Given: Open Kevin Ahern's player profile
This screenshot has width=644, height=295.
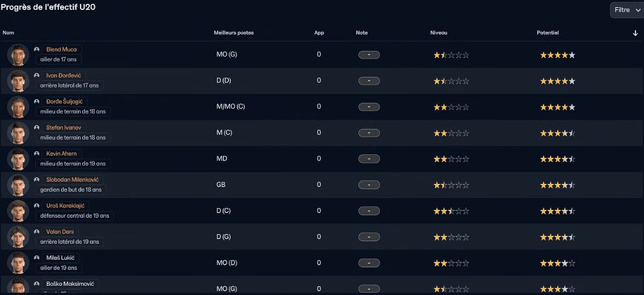Looking at the screenshot, I should [62, 154].
